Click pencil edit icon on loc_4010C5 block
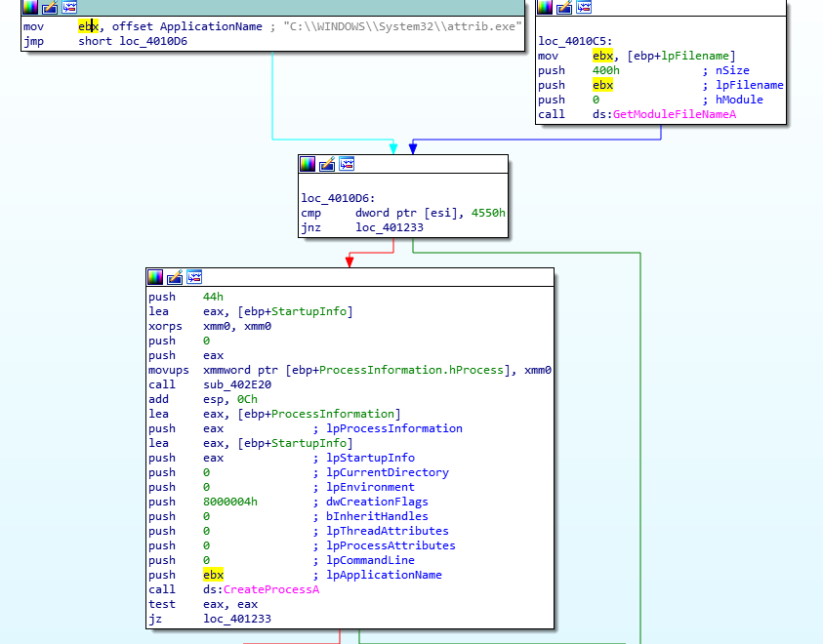The image size is (823, 644). click(x=564, y=7)
